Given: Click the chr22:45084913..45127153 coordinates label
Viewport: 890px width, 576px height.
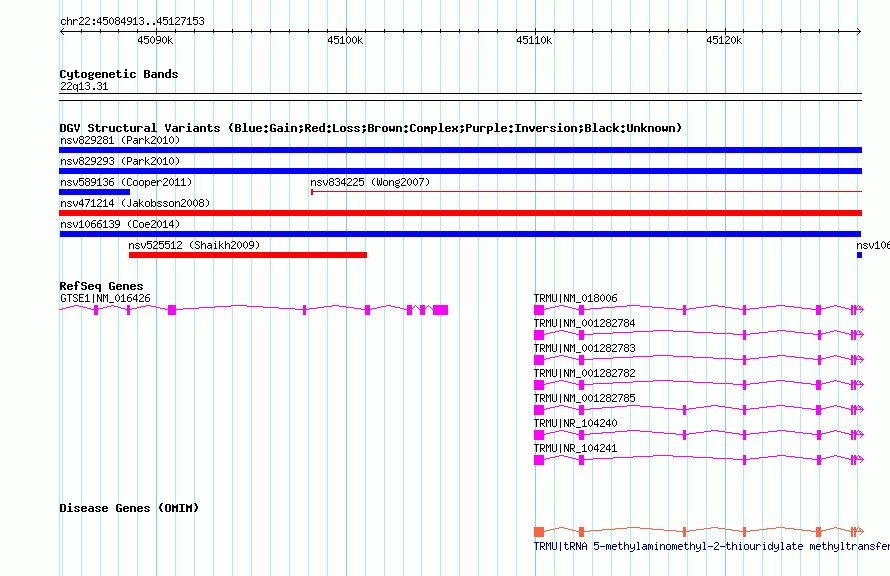Looking at the screenshot, I should point(132,21).
